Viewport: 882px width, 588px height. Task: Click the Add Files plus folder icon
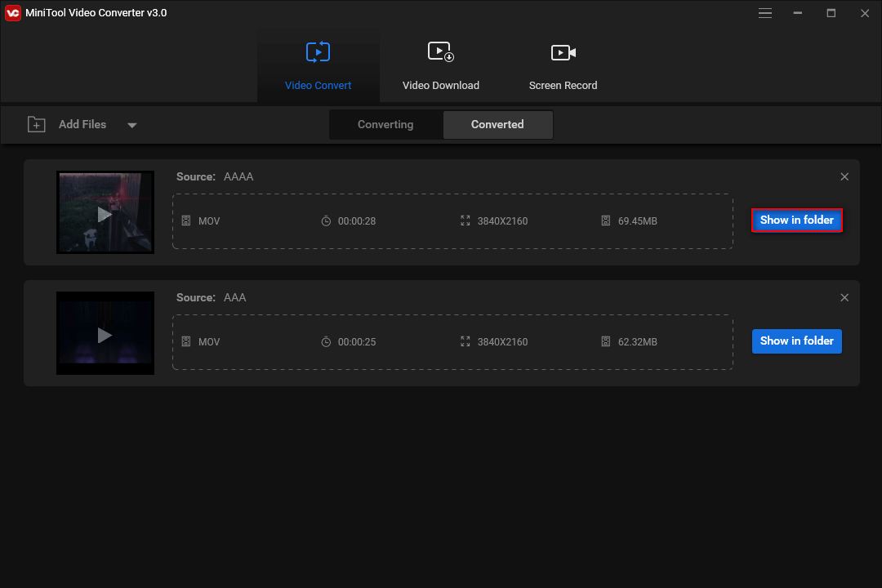[37, 124]
